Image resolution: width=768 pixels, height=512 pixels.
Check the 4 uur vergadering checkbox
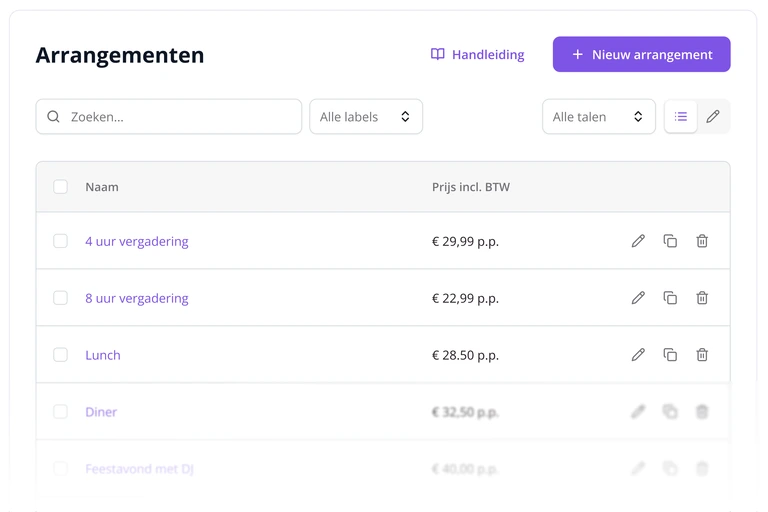point(60,241)
